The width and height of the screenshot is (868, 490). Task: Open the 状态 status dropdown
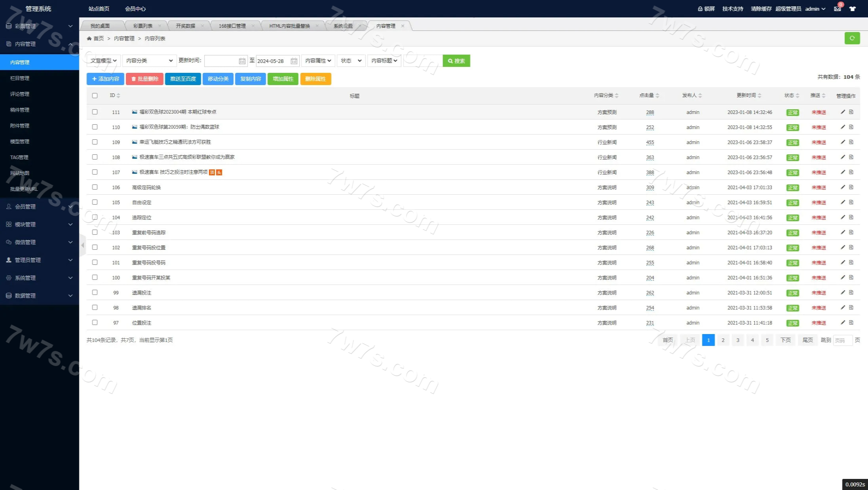[351, 61]
